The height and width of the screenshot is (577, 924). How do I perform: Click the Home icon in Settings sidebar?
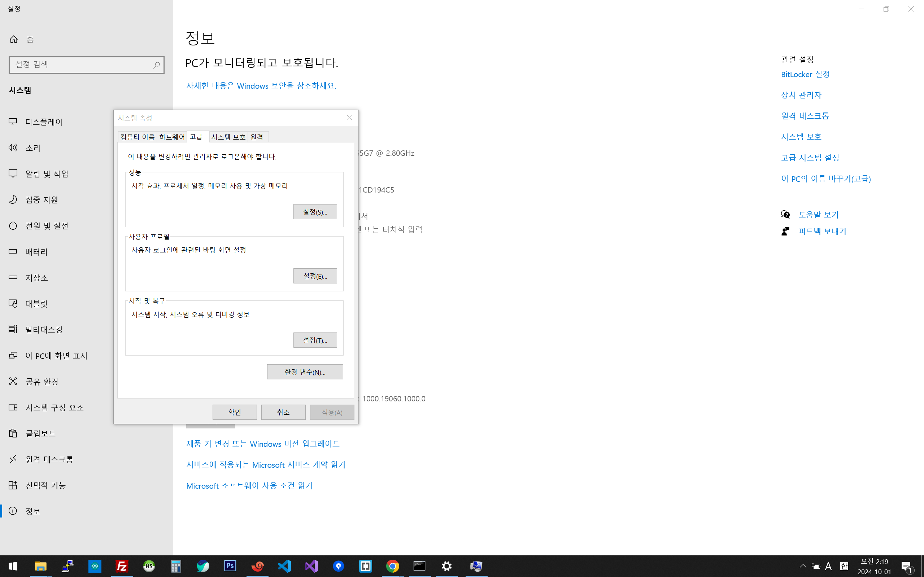click(14, 39)
